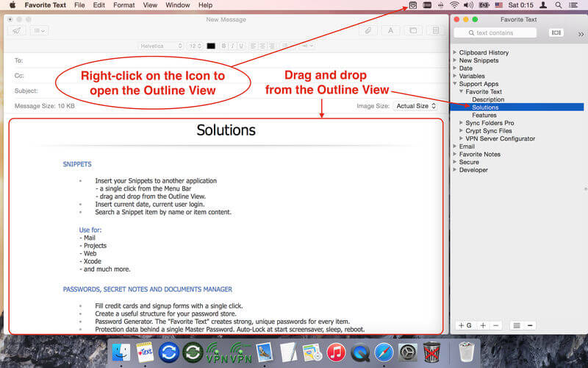Click the view mode button beside the search field
The width and height of the screenshot is (588, 368).
tap(556, 33)
